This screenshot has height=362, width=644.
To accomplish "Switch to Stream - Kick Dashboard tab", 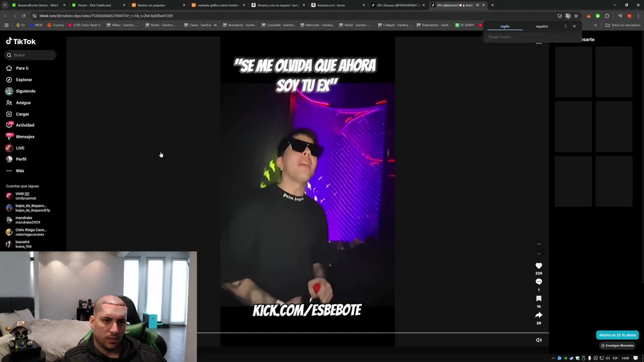I will coord(98,5).
